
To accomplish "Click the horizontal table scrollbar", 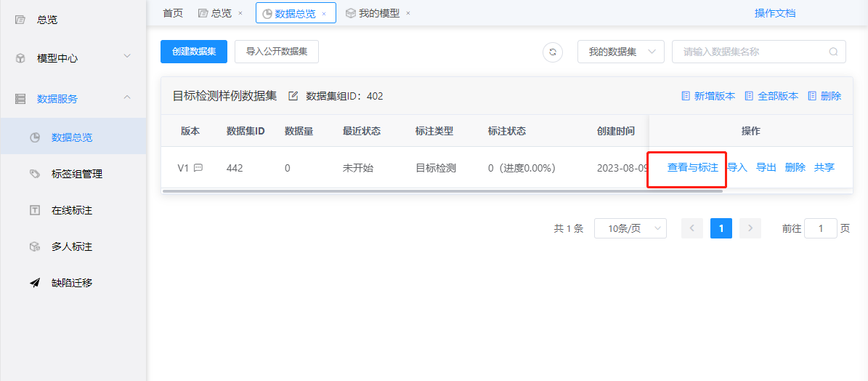I will [442, 191].
